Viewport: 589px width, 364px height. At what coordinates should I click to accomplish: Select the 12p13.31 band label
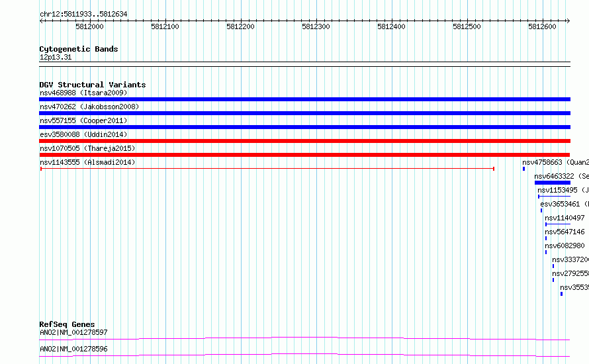click(56, 57)
